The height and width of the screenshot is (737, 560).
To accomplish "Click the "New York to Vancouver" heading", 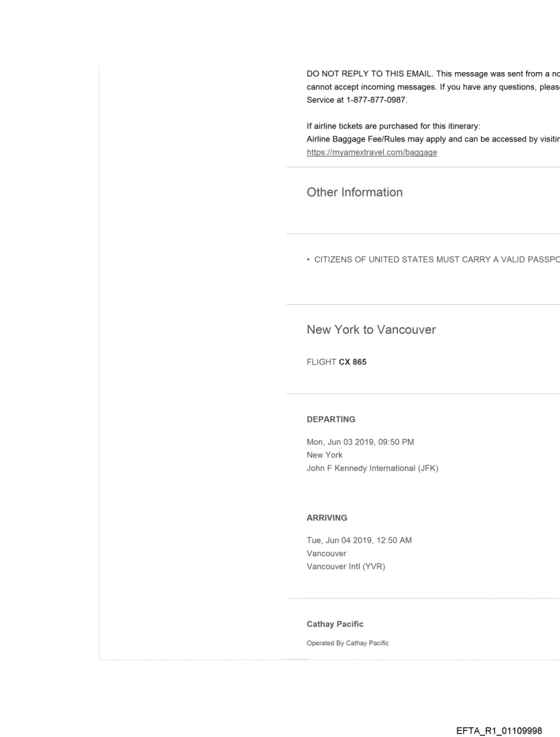I will tap(371, 330).
